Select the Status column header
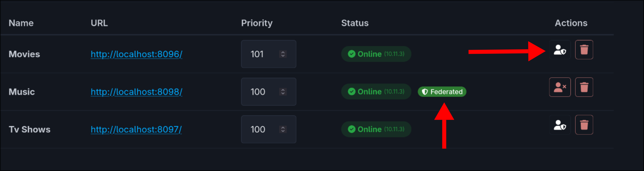The height and width of the screenshot is (171, 644). (354, 23)
